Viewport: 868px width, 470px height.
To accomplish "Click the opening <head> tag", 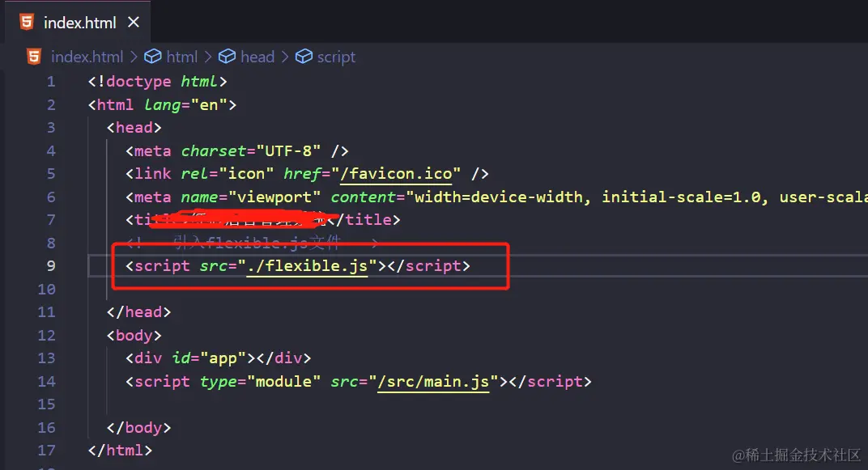I will (134, 128).
